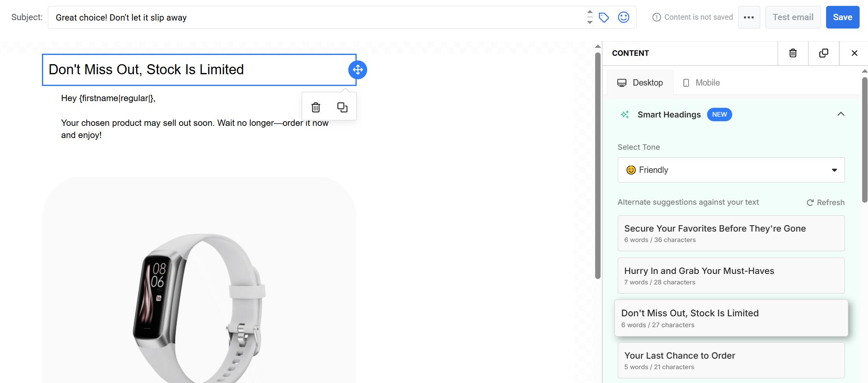Open the emoji picker in subject line
This screenshot has width=868, height=383.
pos(623,17)
